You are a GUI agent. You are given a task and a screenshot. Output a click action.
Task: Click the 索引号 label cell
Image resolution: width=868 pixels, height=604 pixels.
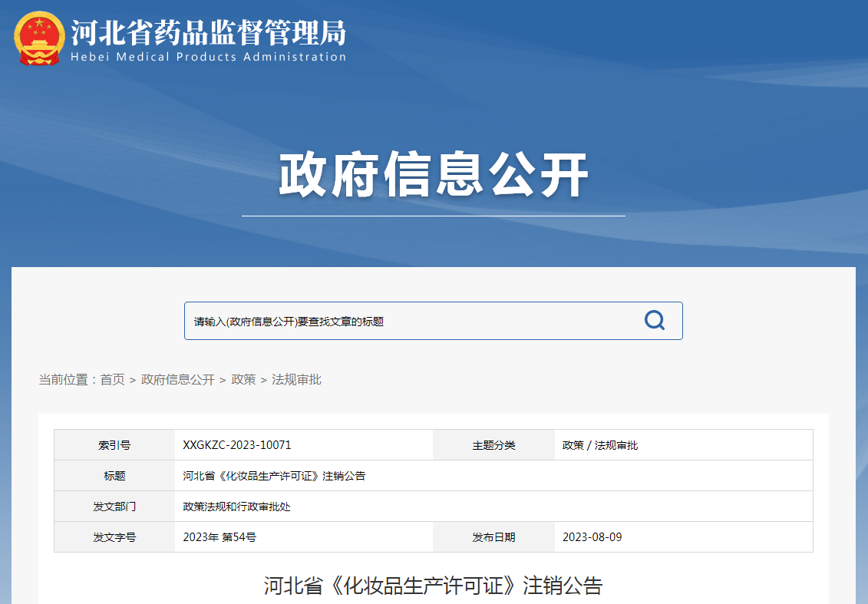(x=114, y=445)
